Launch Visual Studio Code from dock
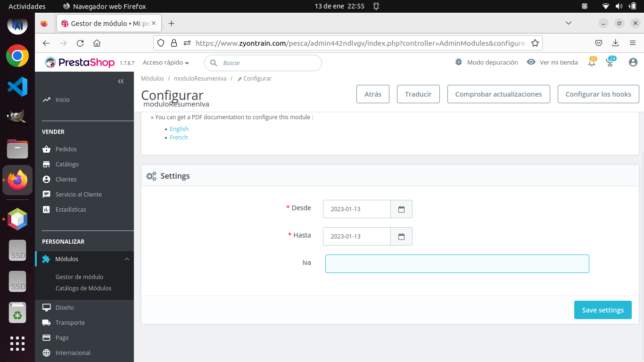644x362 pixels. coord(17,86)
